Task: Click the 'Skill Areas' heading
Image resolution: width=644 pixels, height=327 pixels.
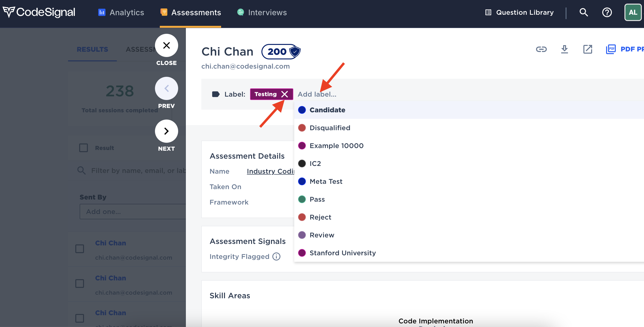Action: 230,296
